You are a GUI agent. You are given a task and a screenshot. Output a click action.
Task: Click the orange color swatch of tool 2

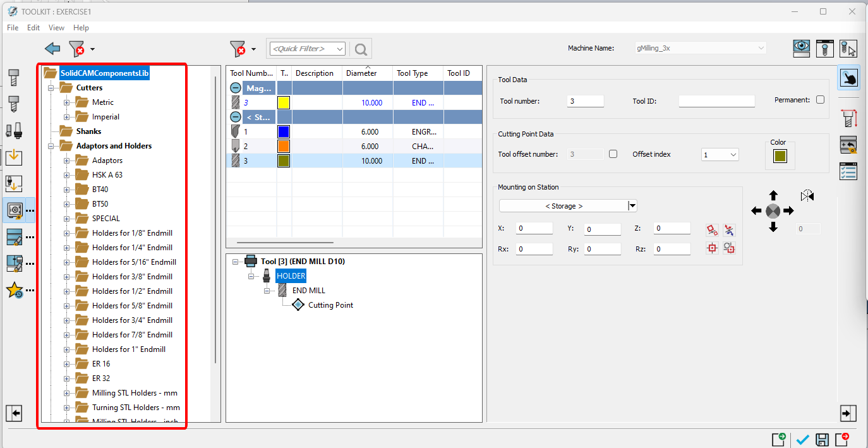point(284,146)
